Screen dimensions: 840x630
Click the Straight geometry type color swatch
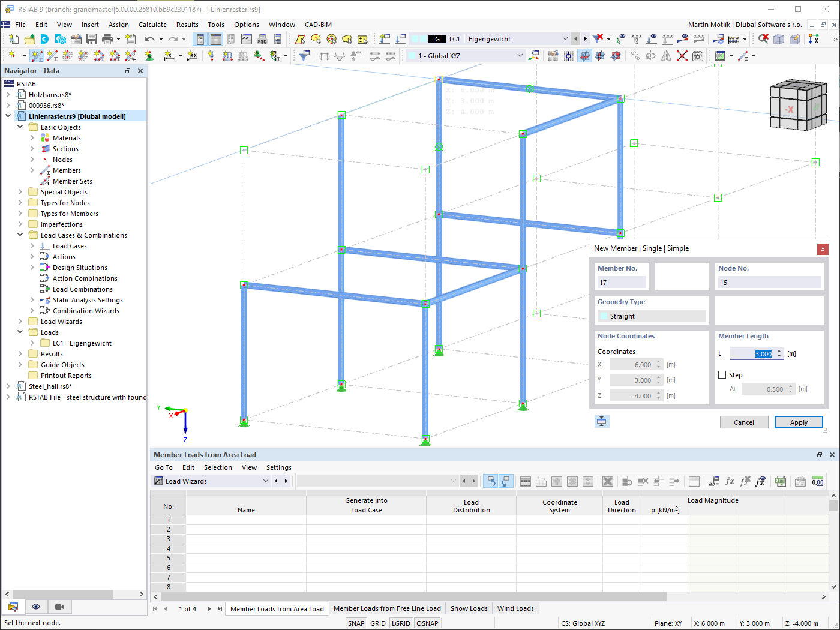pos(604,316)
